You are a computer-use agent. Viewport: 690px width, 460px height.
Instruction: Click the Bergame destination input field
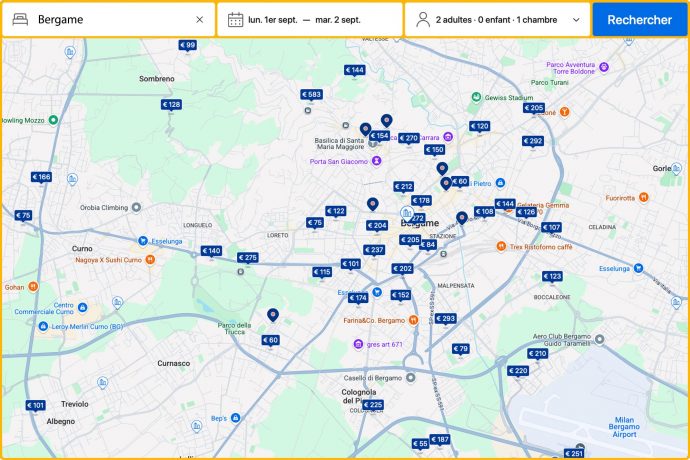110,19
